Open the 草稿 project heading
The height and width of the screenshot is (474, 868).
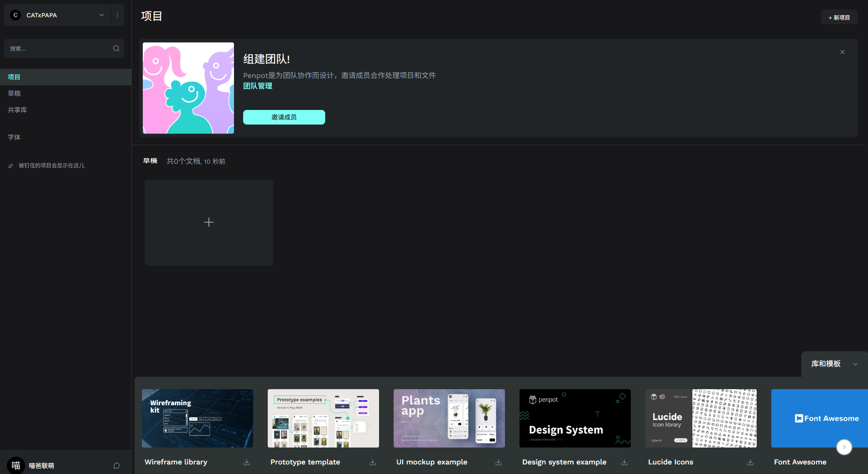point(150,161)
